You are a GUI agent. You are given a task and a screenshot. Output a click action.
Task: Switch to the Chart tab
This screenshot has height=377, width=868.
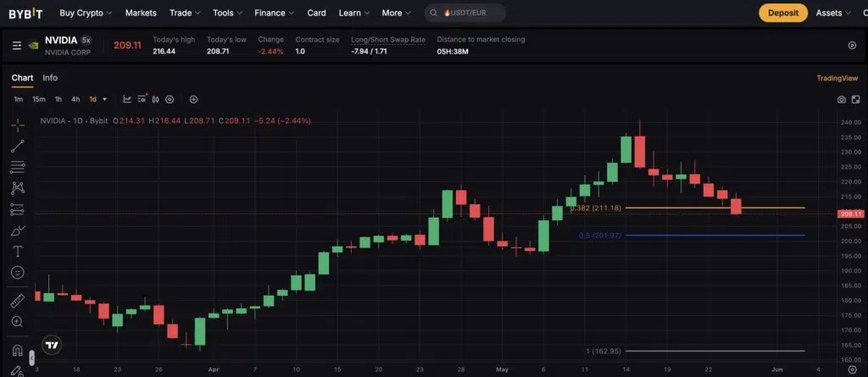point(22,78)
